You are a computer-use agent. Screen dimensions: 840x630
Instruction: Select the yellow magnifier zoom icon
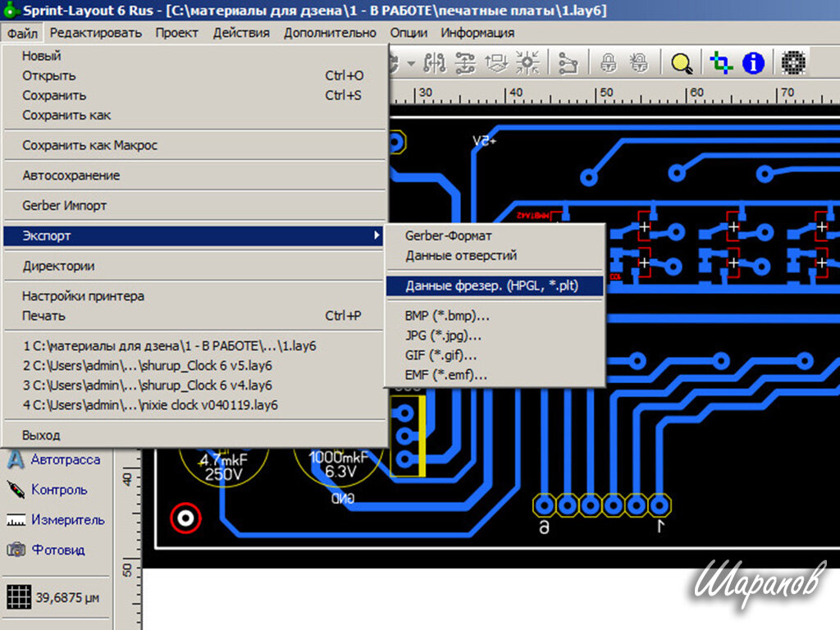(x=682, y=63)
